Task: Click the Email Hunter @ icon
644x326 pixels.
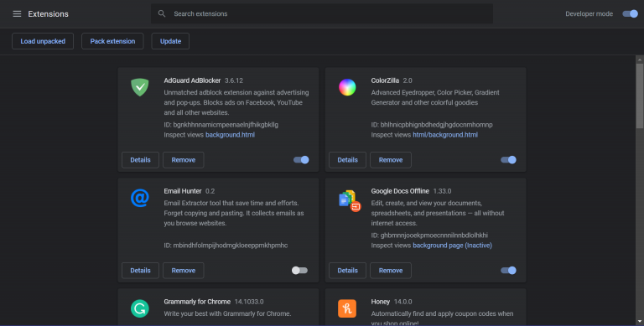Action: tap(140, 198)
